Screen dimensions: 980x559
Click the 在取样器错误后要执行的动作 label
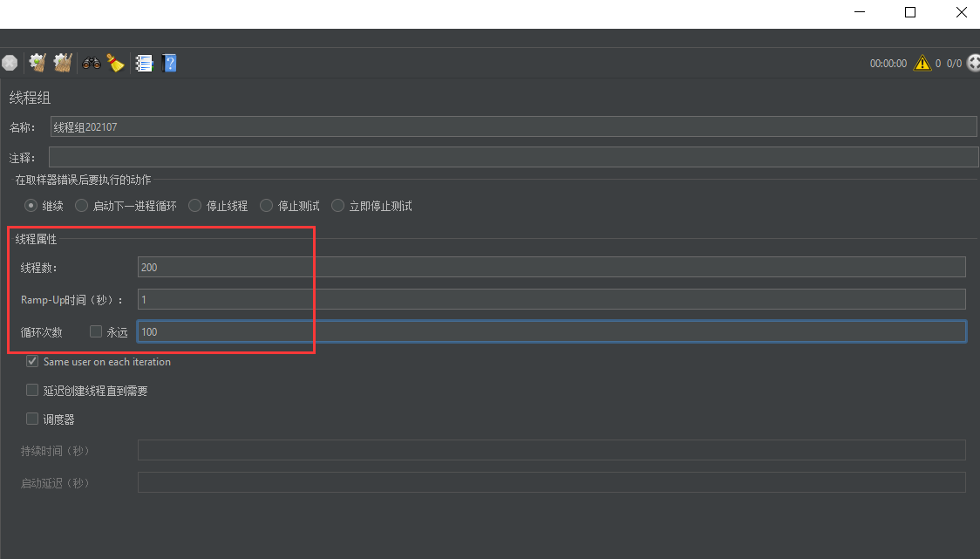tap(83, 180)
